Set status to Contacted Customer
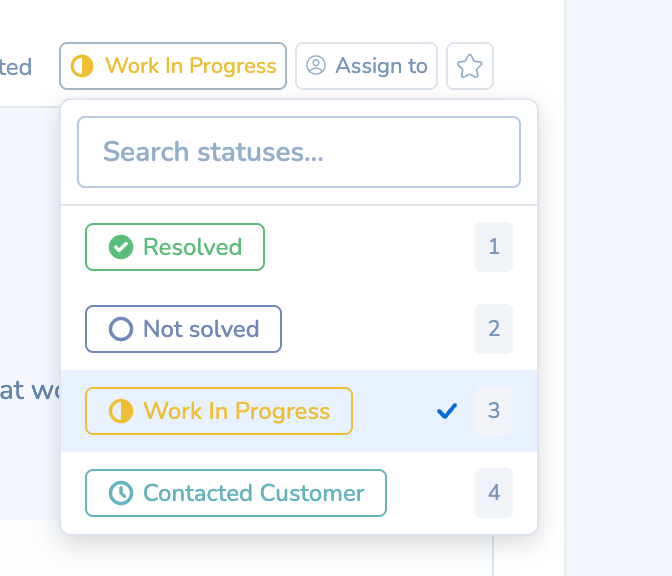Image resolution: width=672 pixels, height=576 pixels. [236, 493]
